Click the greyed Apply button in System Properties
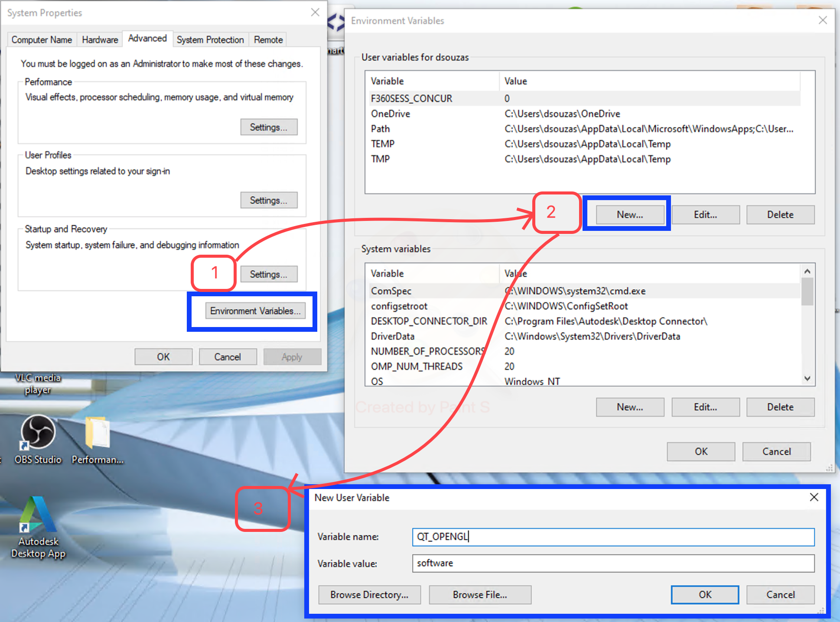840x622 pixels. point(292,356)
